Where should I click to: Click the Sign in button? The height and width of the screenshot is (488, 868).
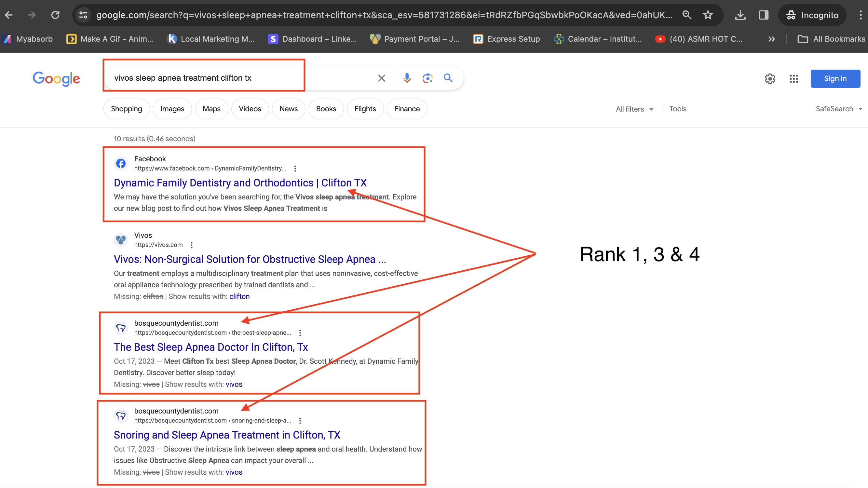click(835, 78)
